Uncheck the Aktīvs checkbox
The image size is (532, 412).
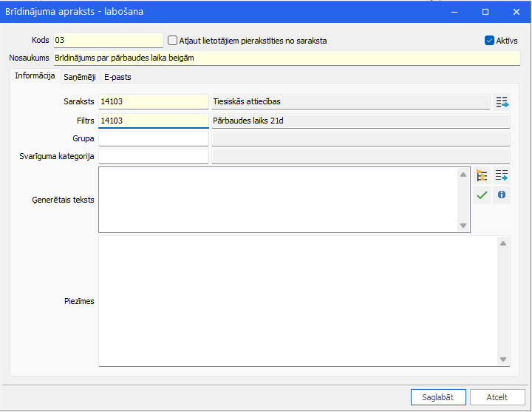[489, 41]
